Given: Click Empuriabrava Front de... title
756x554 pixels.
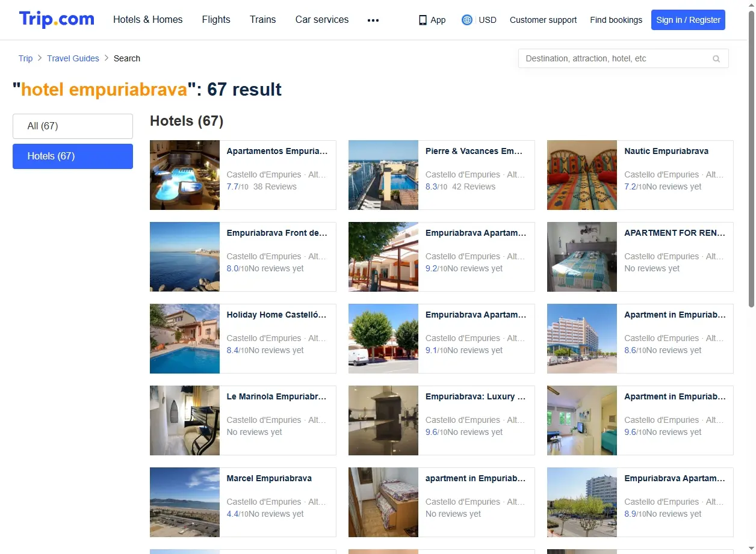Looking at the screenshot, I should [277, 233].
